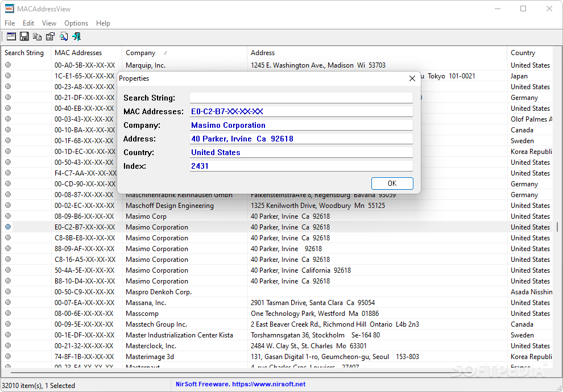Click the '32010 item(s), 1 Selected' status text
The height and width of the screenshot is (392, 563).
(x=39, y=386)
